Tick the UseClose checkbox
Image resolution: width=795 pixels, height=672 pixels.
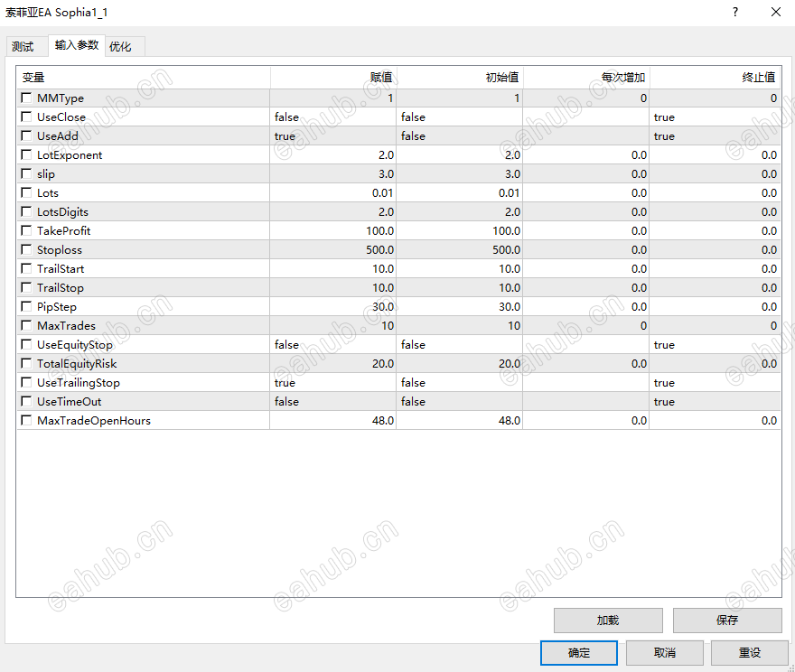click(26, 117)
